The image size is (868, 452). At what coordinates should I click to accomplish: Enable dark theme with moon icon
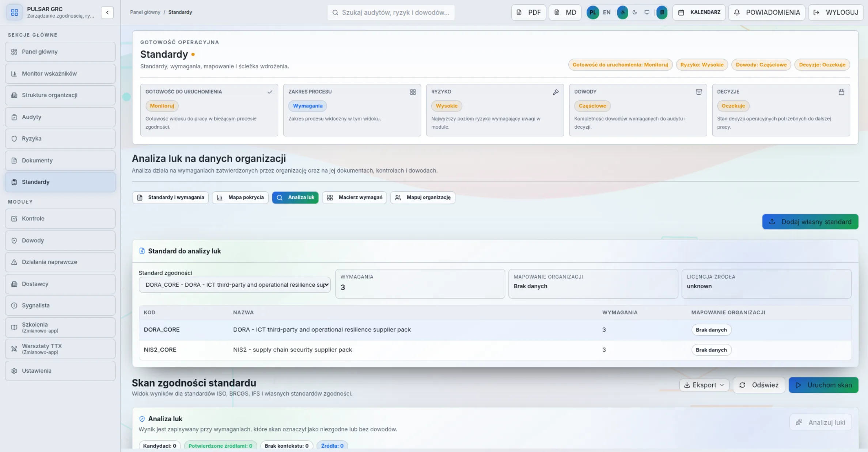(x=634, y=12)
